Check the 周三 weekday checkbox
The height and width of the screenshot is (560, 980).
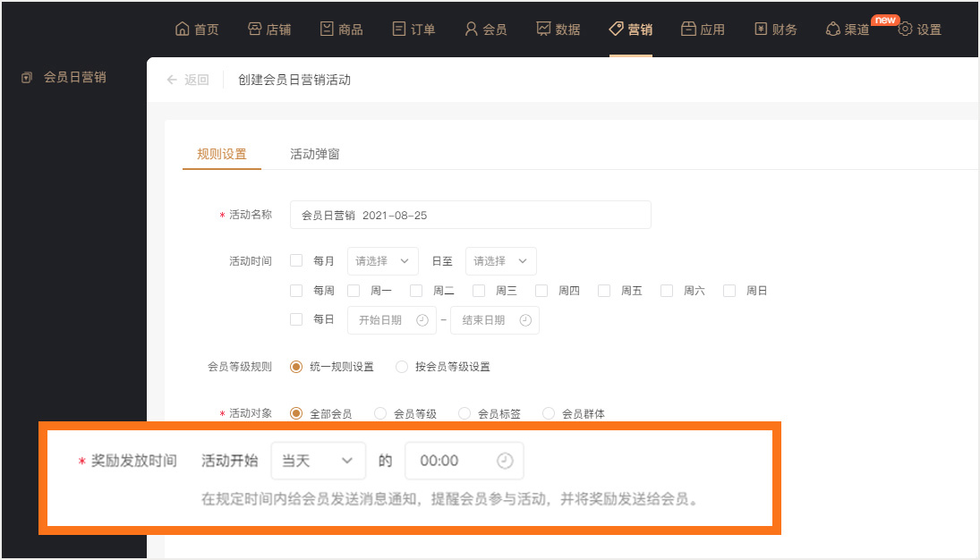pos(479,291)
